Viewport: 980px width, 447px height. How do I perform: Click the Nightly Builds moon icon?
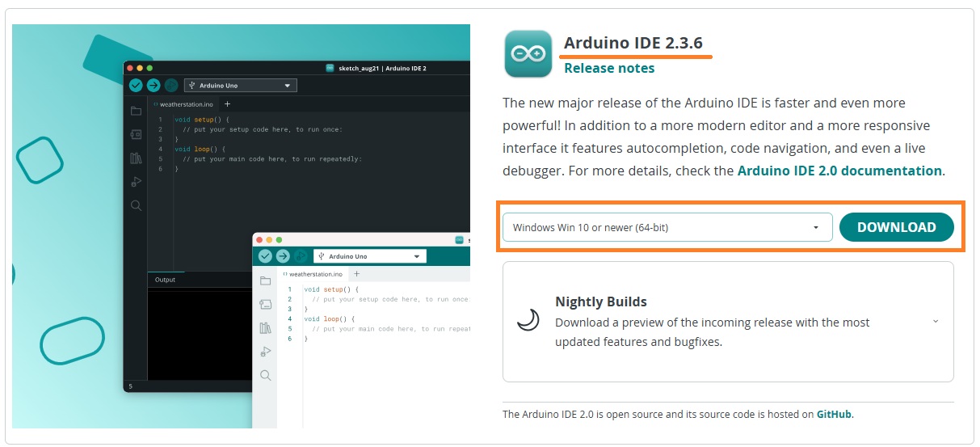(x=528, y=321)
